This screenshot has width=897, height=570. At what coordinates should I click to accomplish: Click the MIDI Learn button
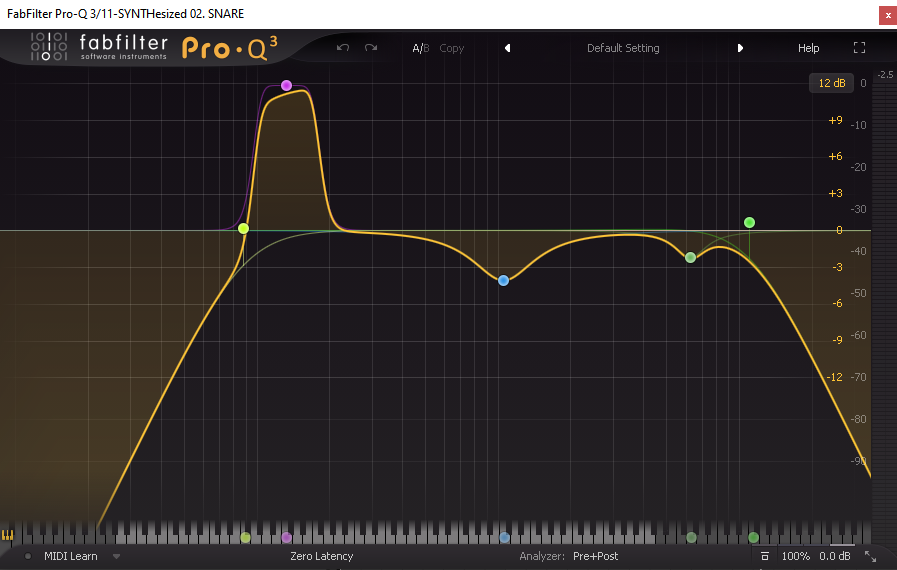[x=71, y=556]
